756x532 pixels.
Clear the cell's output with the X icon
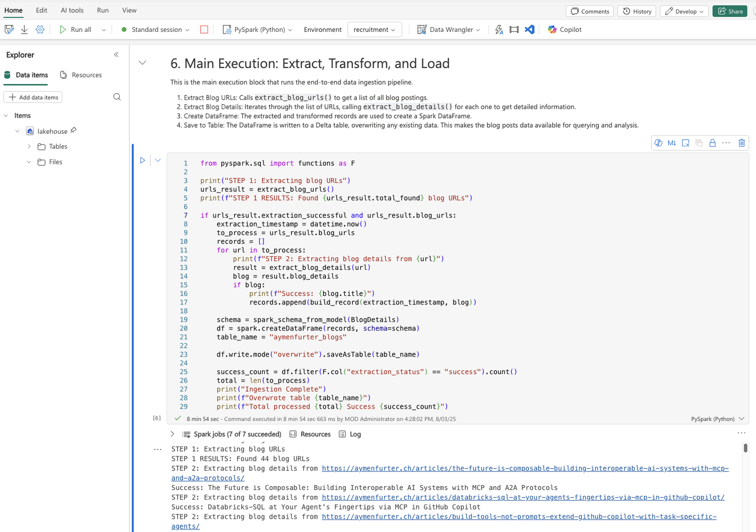click(x=685, y=143)
